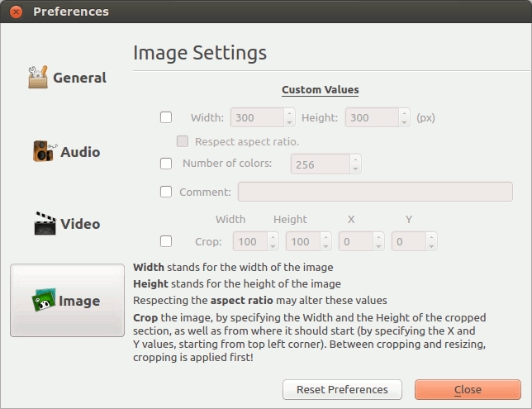The image size is (532, 409).
Task: Open the General preferences toolbox icon
Action: tap(38, 77)
